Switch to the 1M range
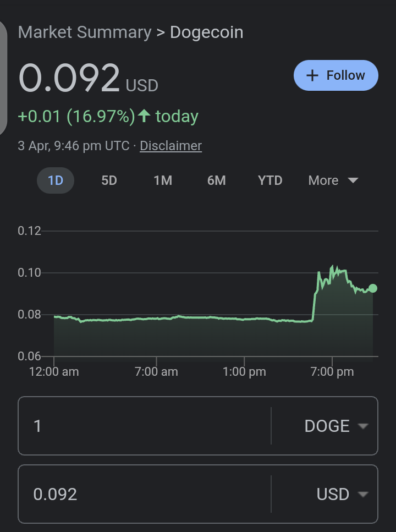The height and width of the screenshot is (532, 396). [x=163, y=180]
